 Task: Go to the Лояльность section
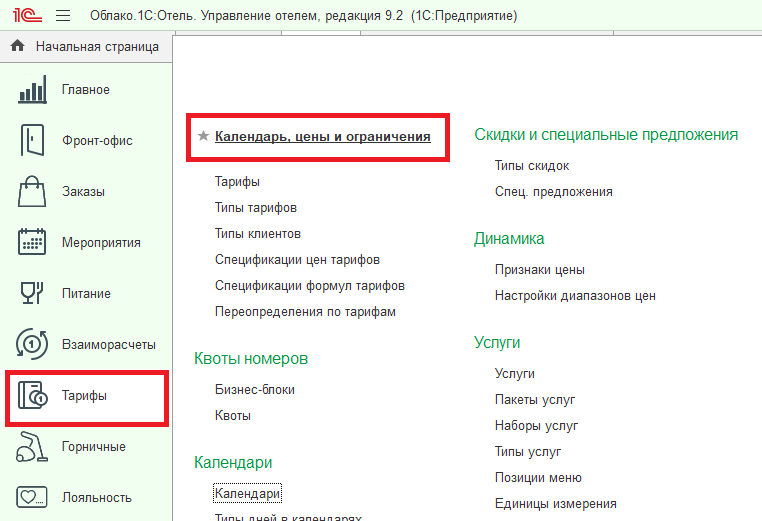pyautogui.click(x=97, y=498)
